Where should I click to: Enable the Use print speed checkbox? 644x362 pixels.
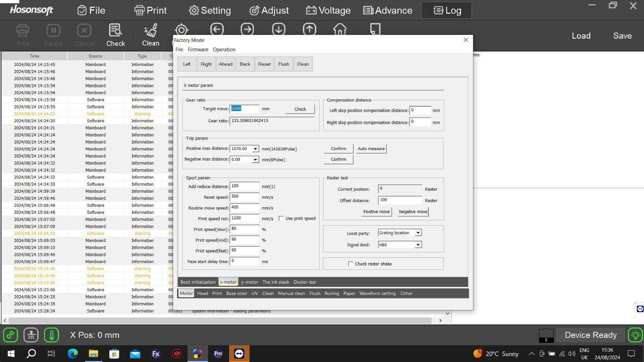pyautogui.click(x=281, y=219)
